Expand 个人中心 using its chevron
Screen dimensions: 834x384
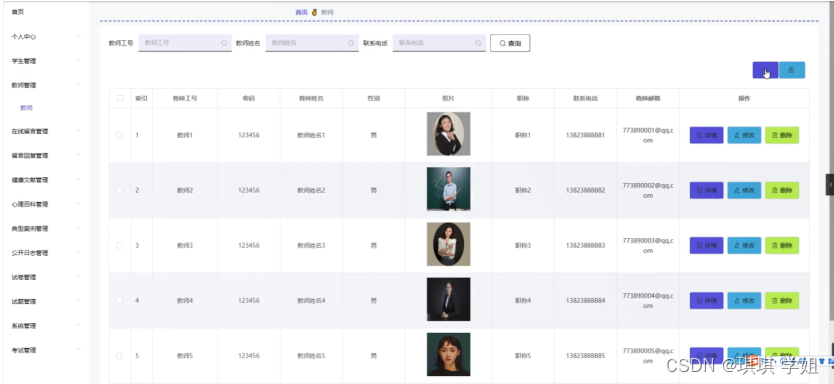tap(78, 36)
